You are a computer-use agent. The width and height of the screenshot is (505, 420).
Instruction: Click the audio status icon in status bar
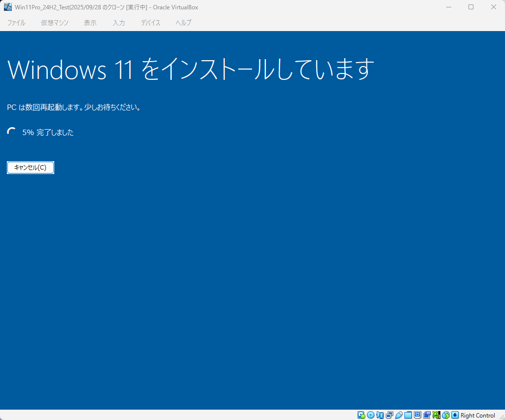tap(380, 415)
